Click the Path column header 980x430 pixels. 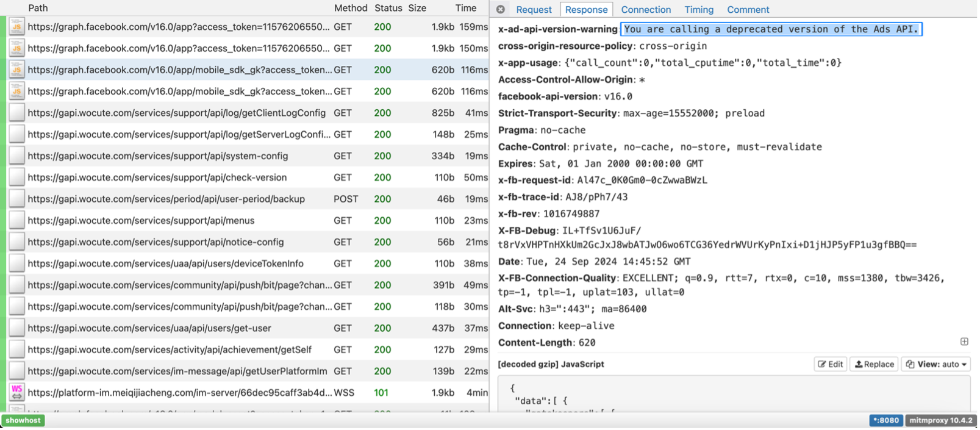[38, 8]
